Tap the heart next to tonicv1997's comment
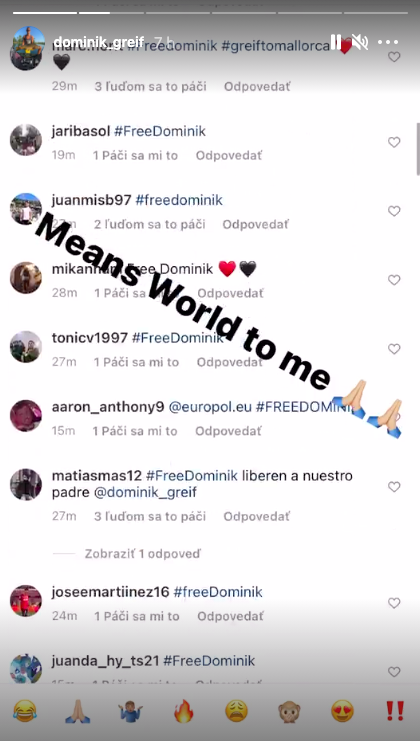This screenshot has height=741, width=420. click(x=394, y=349)
